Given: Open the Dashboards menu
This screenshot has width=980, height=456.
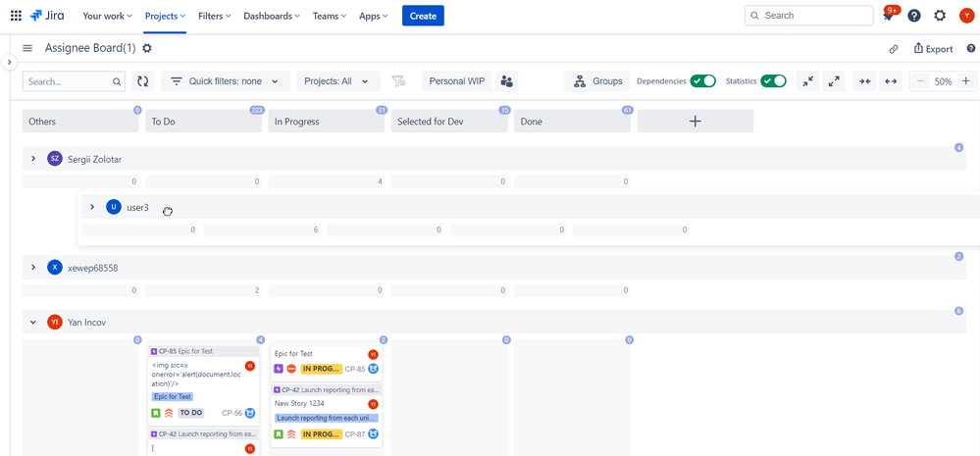Looking at the screenshot, I should click(x=272, y=17).
